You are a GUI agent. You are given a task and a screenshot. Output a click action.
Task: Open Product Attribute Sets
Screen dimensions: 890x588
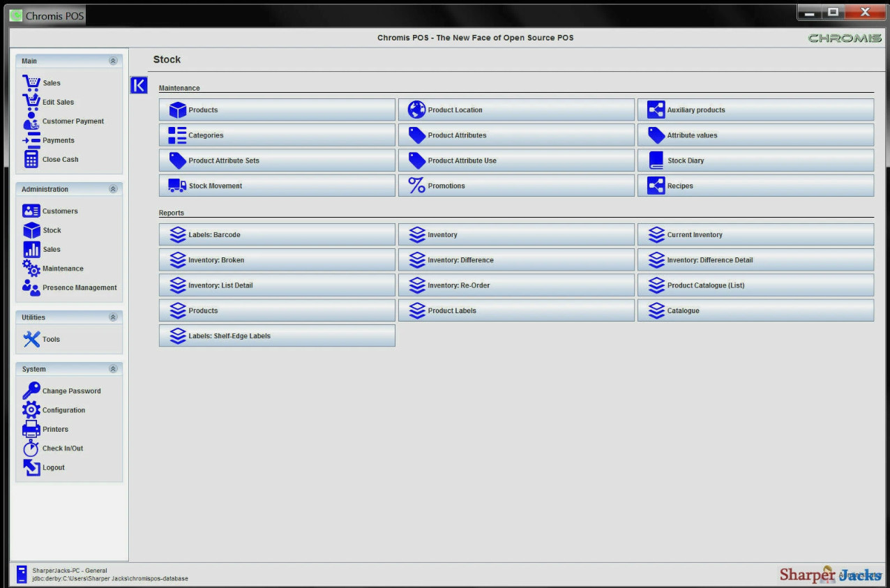(x=277, y=160)
